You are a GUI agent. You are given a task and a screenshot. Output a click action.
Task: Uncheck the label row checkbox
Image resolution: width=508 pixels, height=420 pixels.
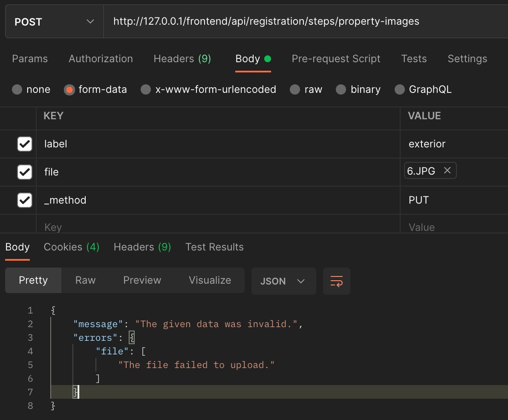coord(25,144)
